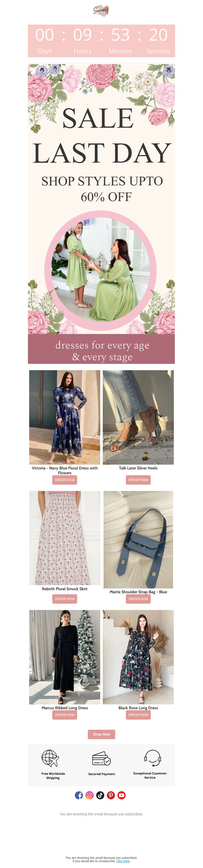Click the Shop Now button
The image size is (203, 868).
pos(101,734)
